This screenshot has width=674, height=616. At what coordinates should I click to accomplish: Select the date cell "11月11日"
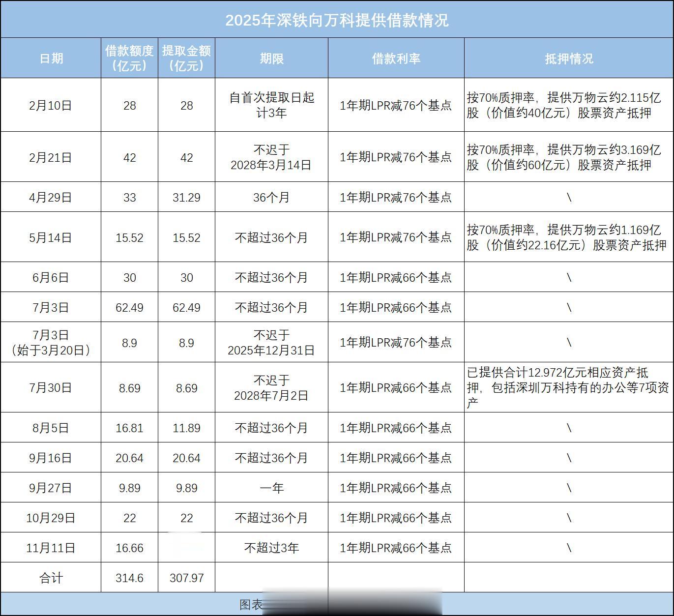51,548
